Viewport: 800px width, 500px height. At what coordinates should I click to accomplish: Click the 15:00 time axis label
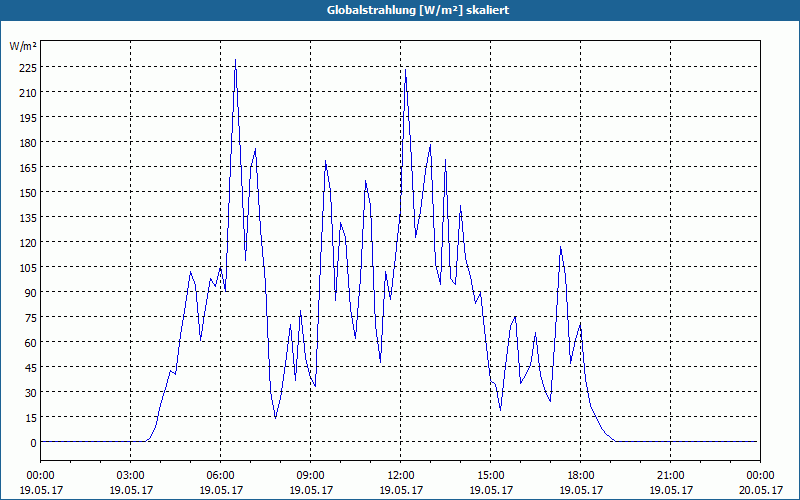pyautogui.click(x=490, y=476)
